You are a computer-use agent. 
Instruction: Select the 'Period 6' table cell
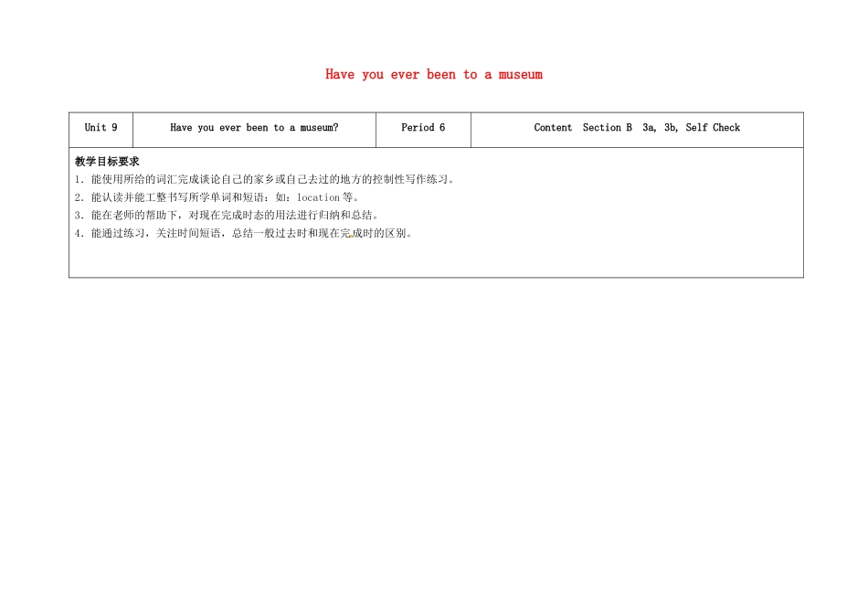click(x=423, y=130)
